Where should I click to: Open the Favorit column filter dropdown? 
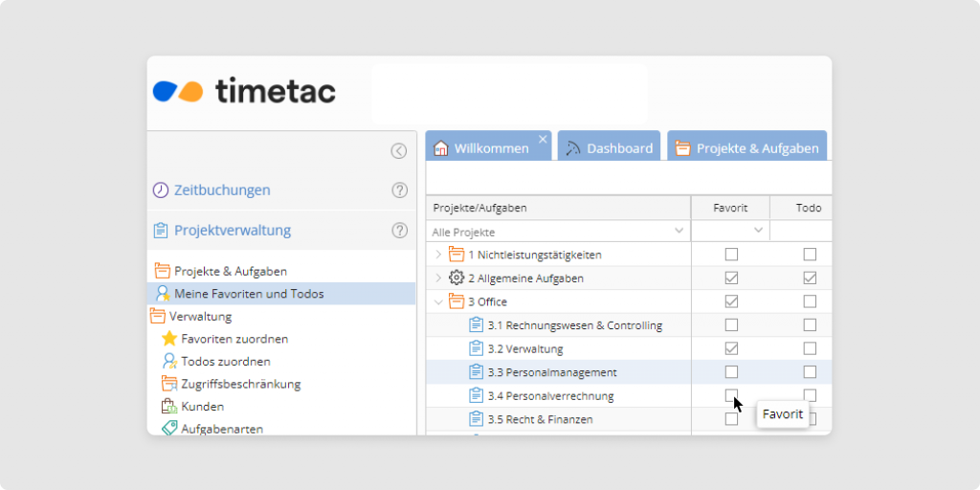coord(758,231)
